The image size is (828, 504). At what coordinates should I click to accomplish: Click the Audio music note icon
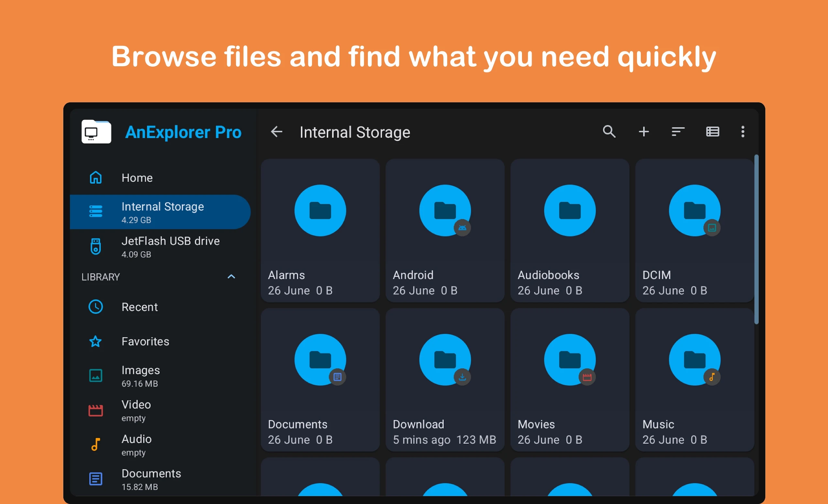[95, 444]
